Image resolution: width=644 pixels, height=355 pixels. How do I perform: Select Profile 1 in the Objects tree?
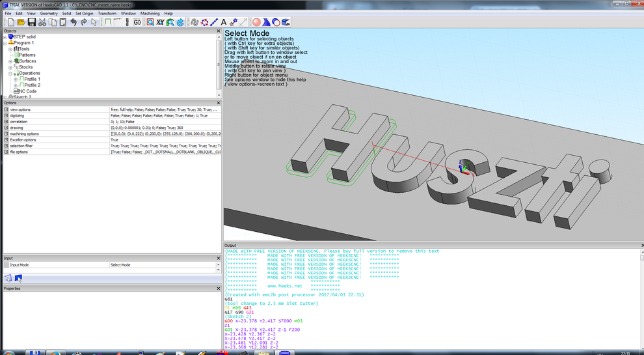point(33,79)
